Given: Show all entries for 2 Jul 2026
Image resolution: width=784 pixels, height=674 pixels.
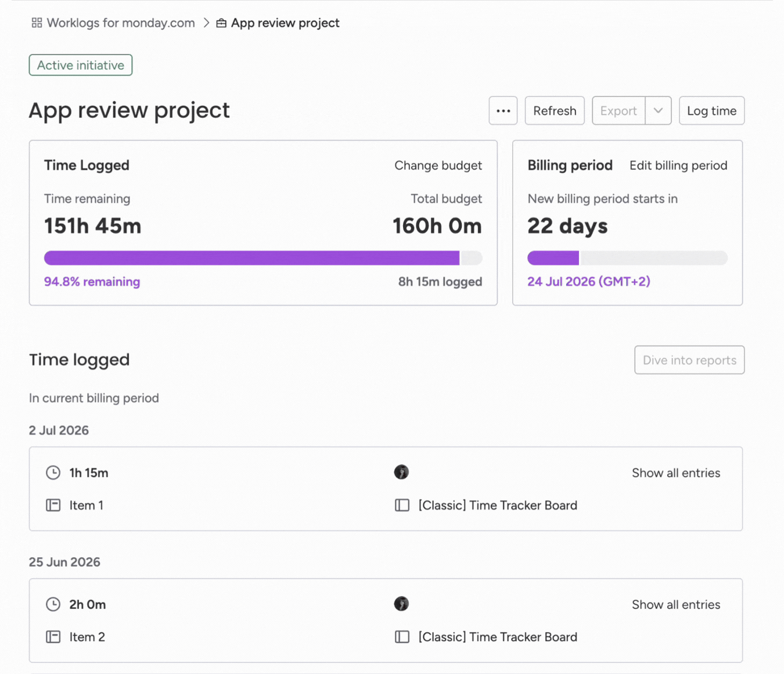Looking at the screenshot, I should (x=676, y=473).
